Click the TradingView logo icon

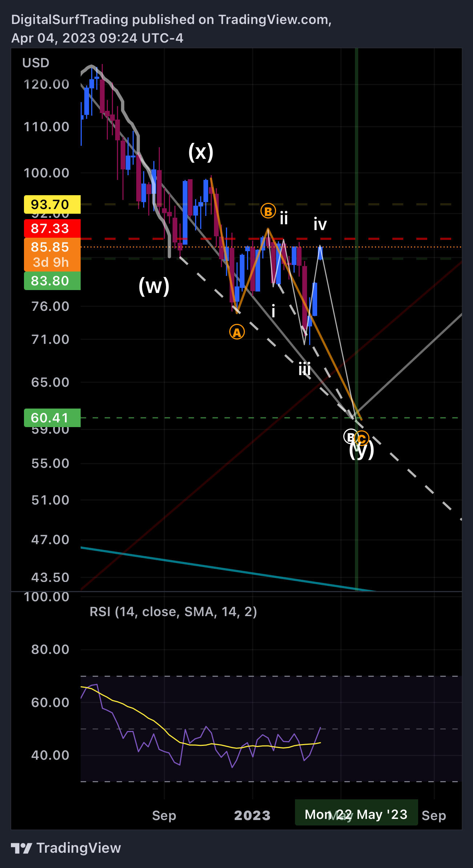pos(21,848)
